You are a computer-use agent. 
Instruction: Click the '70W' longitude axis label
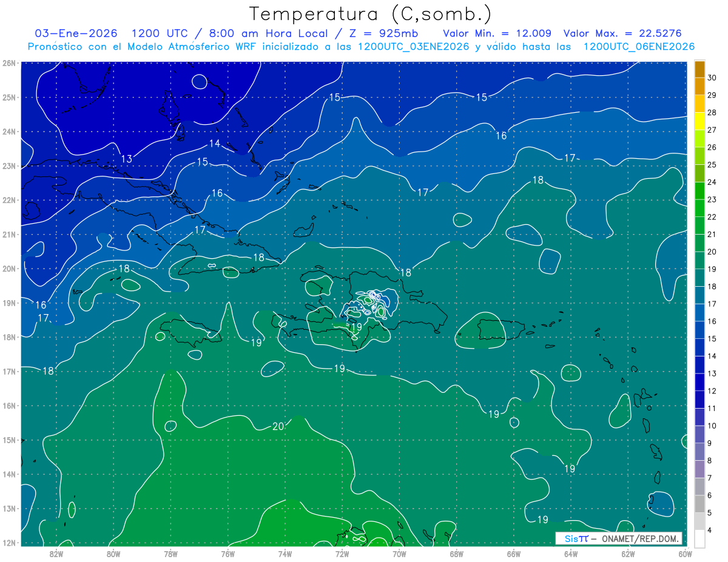pyautogui.click(x=399, y=554)
